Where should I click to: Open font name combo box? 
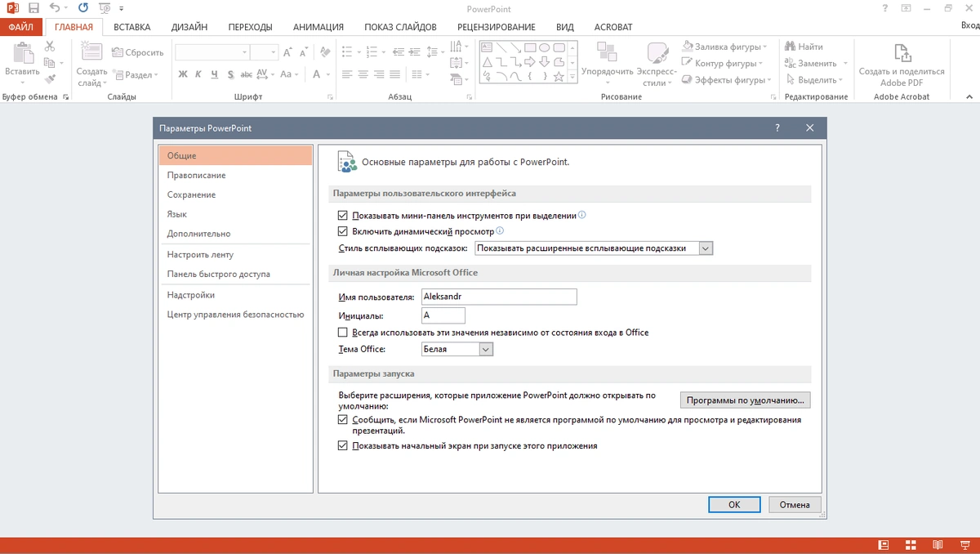(x=212, y=52)
